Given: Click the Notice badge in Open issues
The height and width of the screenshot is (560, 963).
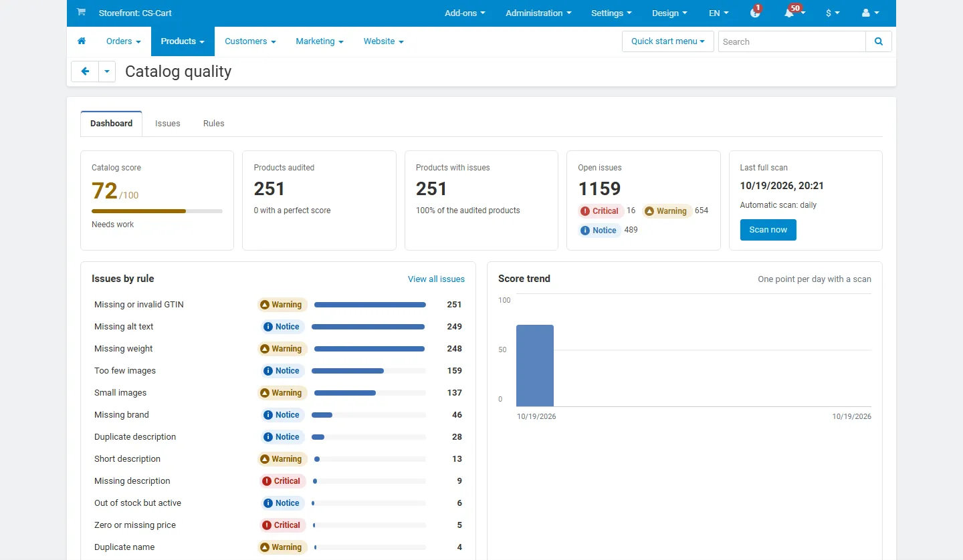Looking at the screenshot, I should [x=599, y=231].
